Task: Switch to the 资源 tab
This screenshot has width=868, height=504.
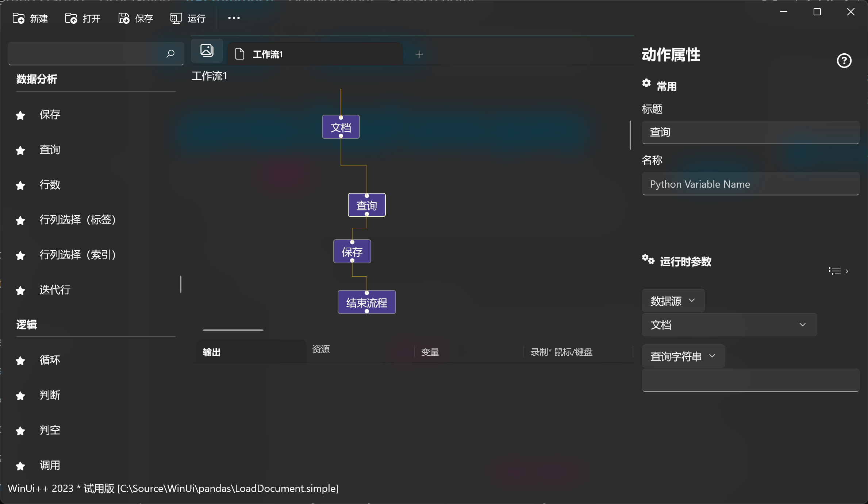Action: pos(321,349)
